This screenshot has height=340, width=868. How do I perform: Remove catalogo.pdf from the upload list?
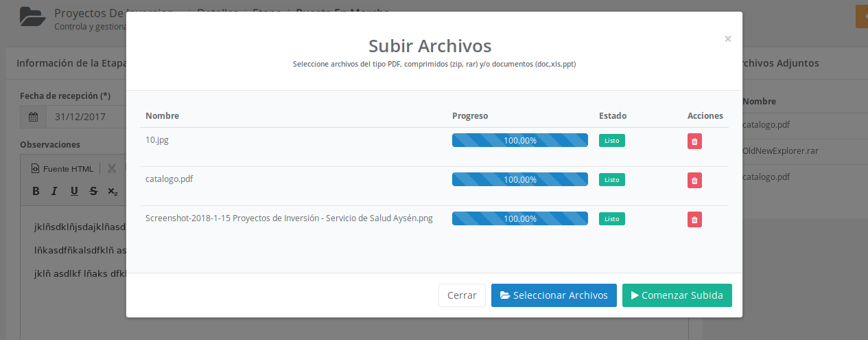694,181
